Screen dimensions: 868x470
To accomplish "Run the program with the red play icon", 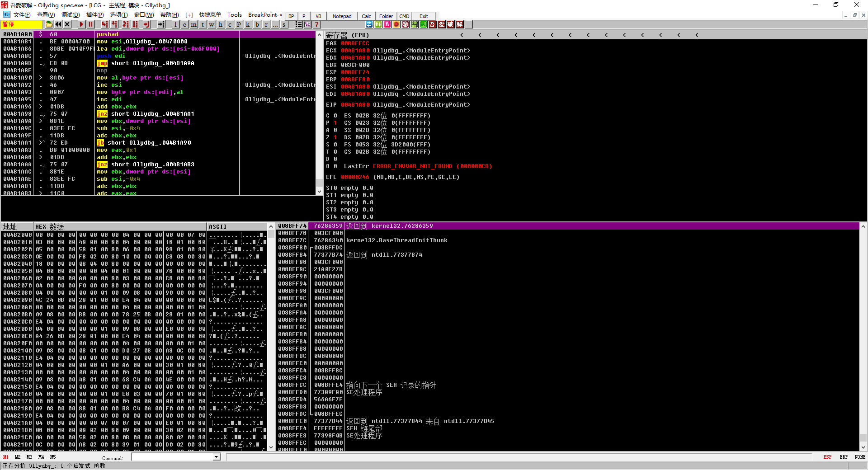I will tap(81, 24).
